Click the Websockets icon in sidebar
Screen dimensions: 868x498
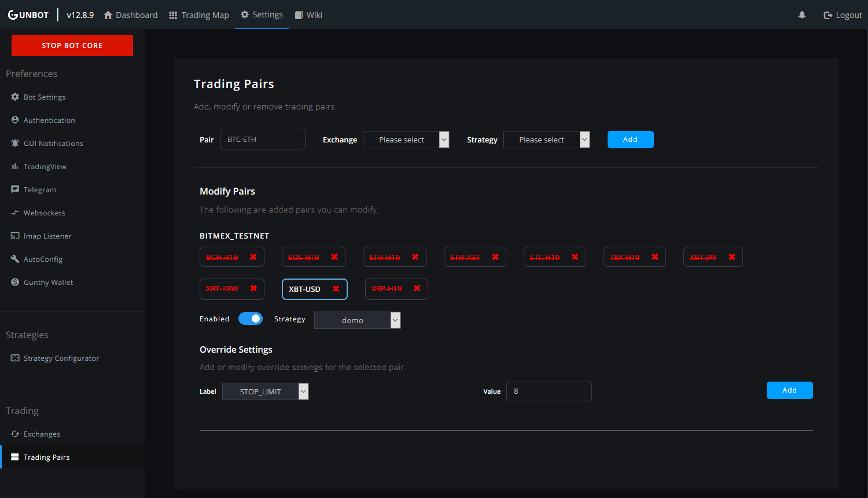click(x=15, y=213)
